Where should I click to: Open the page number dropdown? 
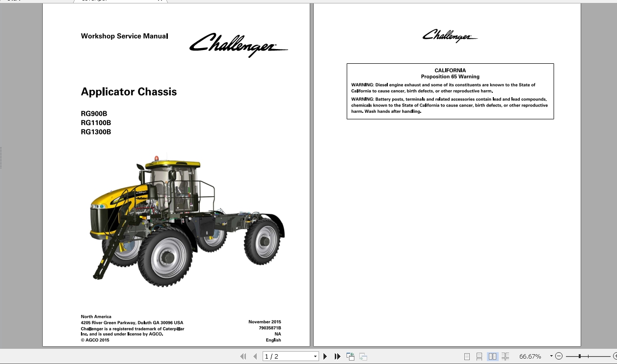pos(315,357)
